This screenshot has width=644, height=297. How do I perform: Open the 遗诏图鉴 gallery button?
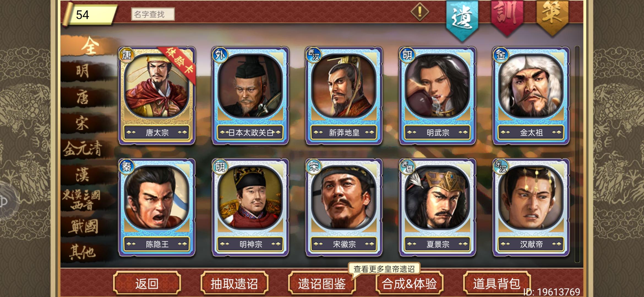[x=322, y=283]
